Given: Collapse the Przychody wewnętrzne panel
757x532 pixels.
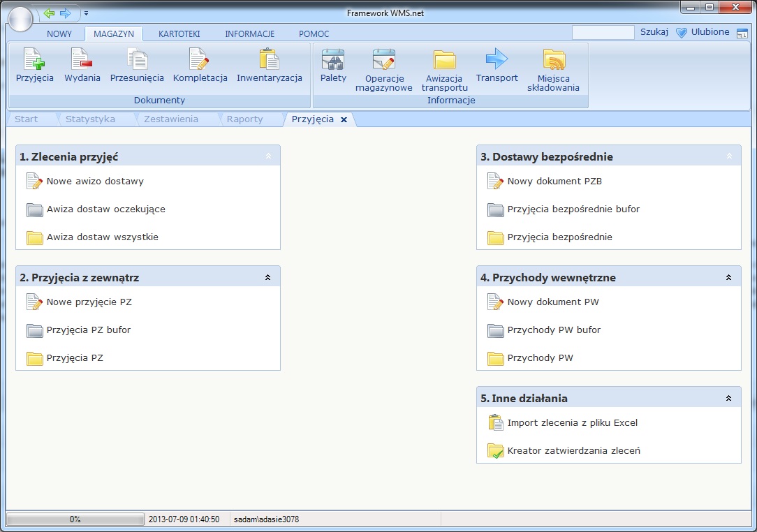Looking at the screenshot, I should 728,278.
